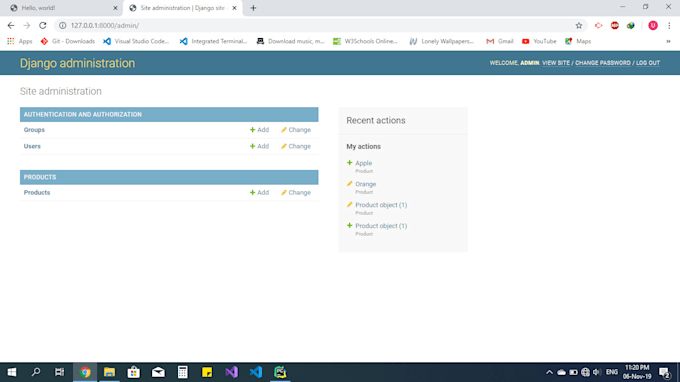Open Windows taskbar search
Viewport: 680px width, 382px height.
[x=36, y=372]
